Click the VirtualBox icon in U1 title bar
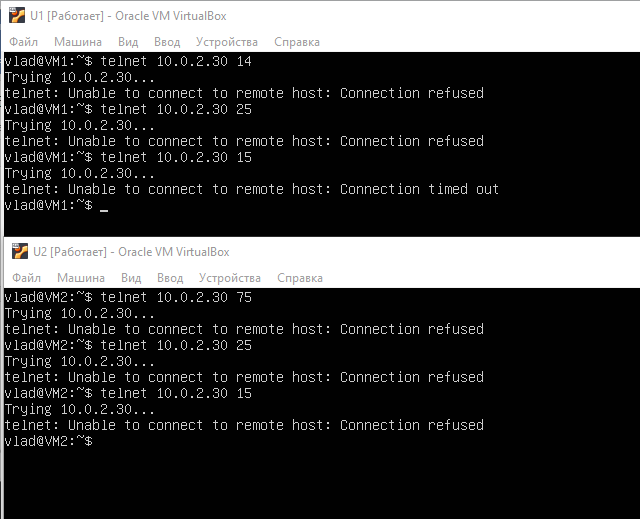The width and height of the screenshot is (640, 519). coord(17,15)
